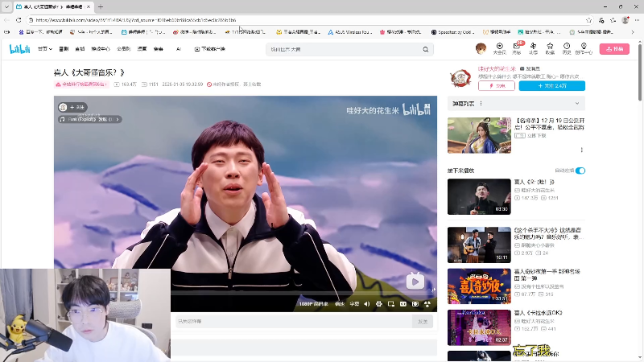Open the user avatar in header
This screenshot has height=362, width=644.
(481, 48)
